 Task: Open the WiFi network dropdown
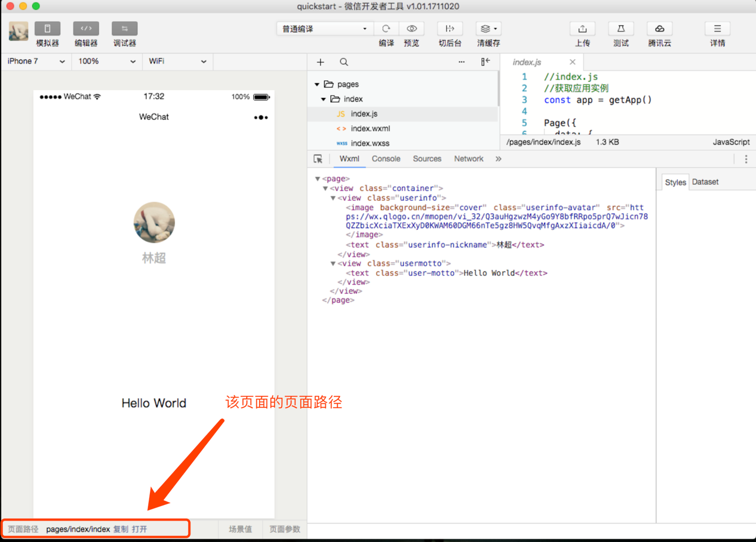pyautogui.click(x=177, y=61)
